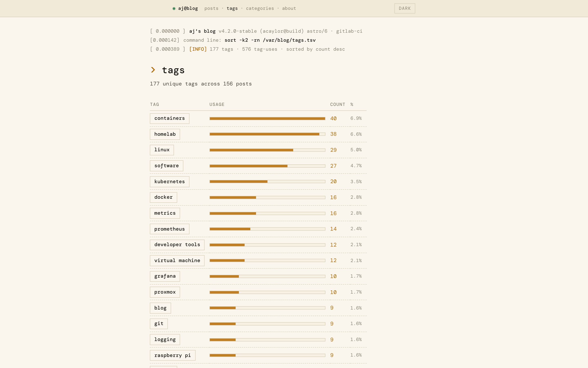Open the prometheus tag
The height and width of the screenshot is (368, 588).
[169, 229]
